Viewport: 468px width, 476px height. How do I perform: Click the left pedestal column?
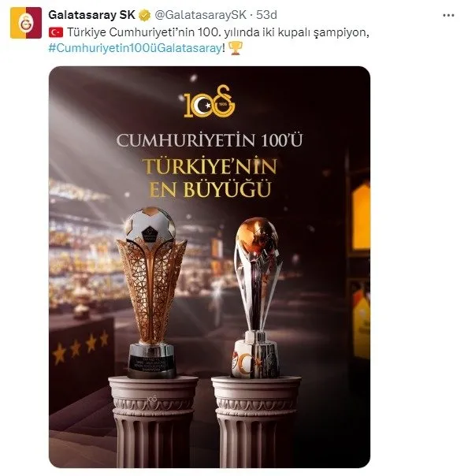click(153, 422)
